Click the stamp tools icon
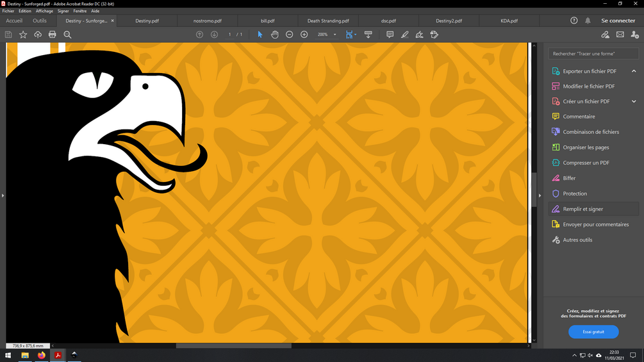 [434, 35]
